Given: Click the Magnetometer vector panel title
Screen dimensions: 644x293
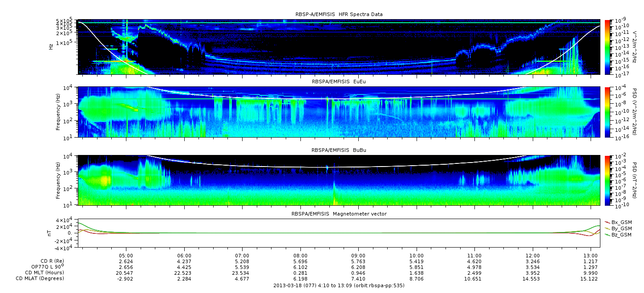Looking at the screenshot, I should click(339, 214).
